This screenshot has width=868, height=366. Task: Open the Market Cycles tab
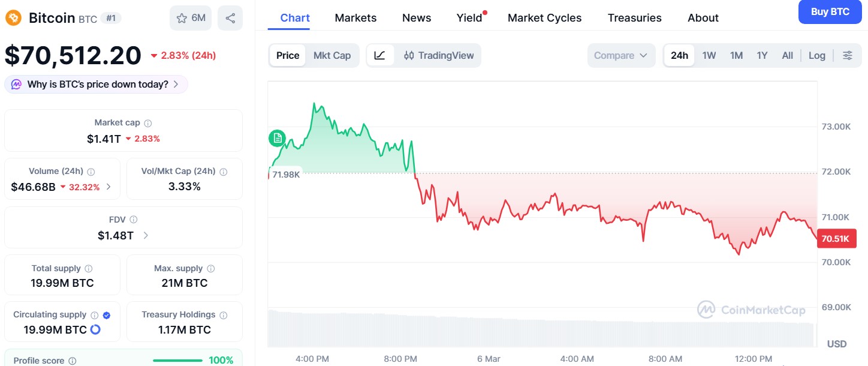pyautogui.click(x=544, y=17)
